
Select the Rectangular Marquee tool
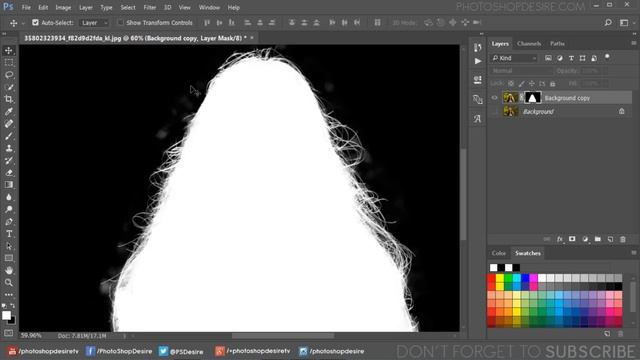[9, 62]
